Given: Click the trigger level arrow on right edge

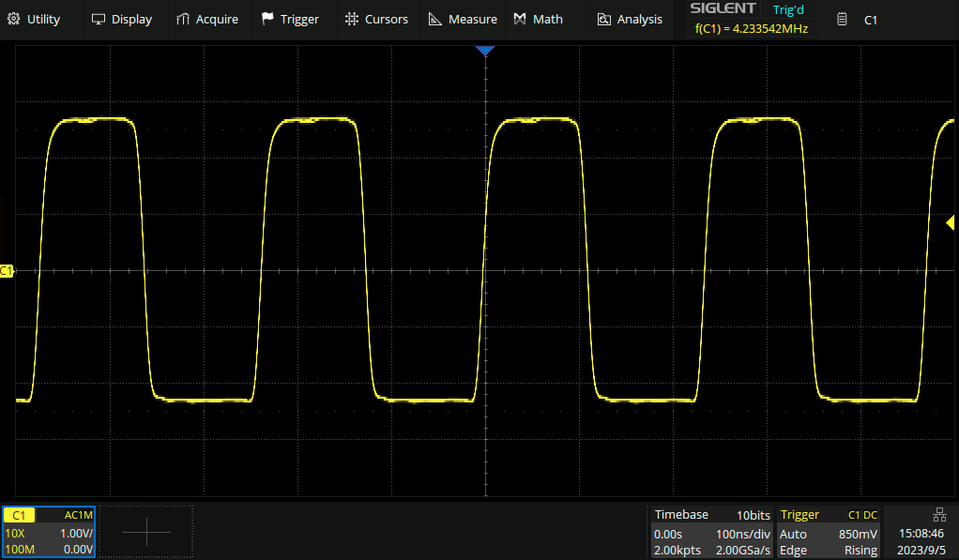Looking at the screenshot, I should coord(951,222).
